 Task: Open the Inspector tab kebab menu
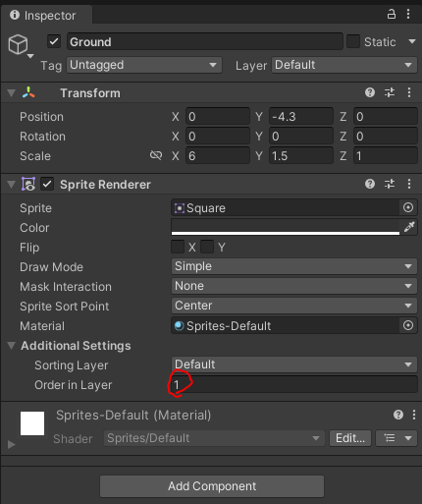click(x=408, y=14)
